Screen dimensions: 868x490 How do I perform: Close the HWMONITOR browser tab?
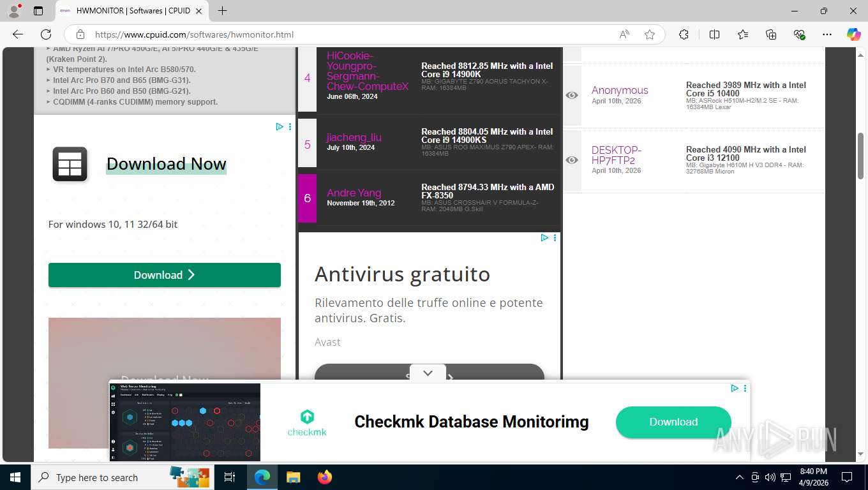pyautogui.click(x=198, y=11)
